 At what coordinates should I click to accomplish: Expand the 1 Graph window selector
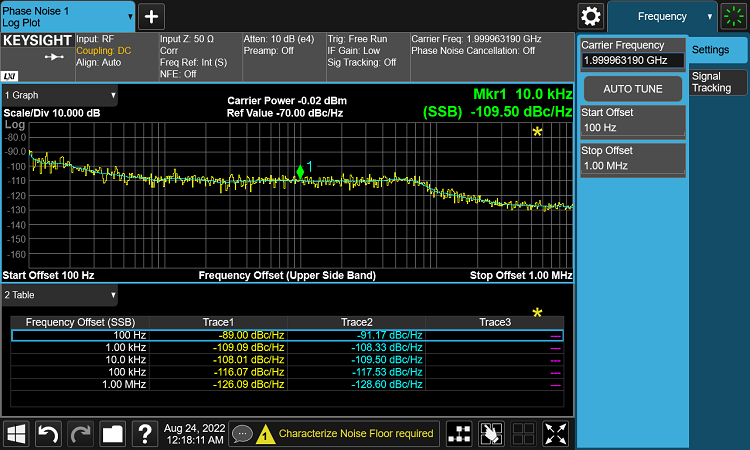coord(60,96)
